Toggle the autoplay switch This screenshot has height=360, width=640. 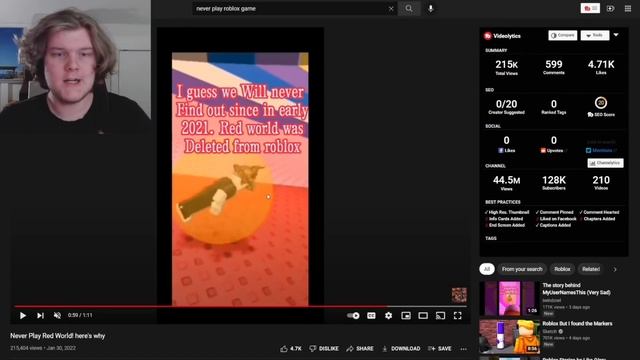coord(353,316)
